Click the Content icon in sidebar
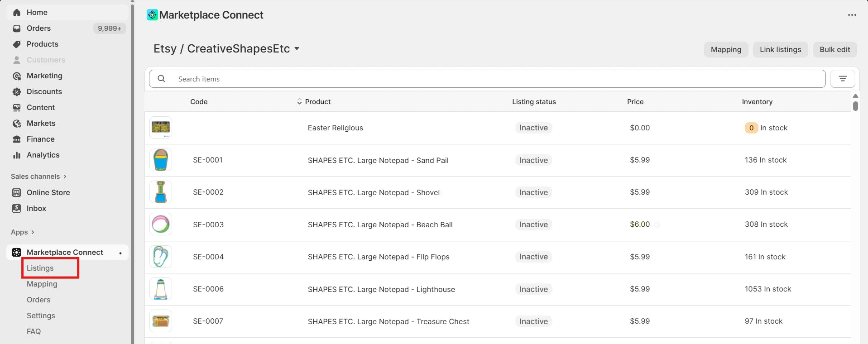The height and width of the screenshot is (344, 868). tap(17, 108)
